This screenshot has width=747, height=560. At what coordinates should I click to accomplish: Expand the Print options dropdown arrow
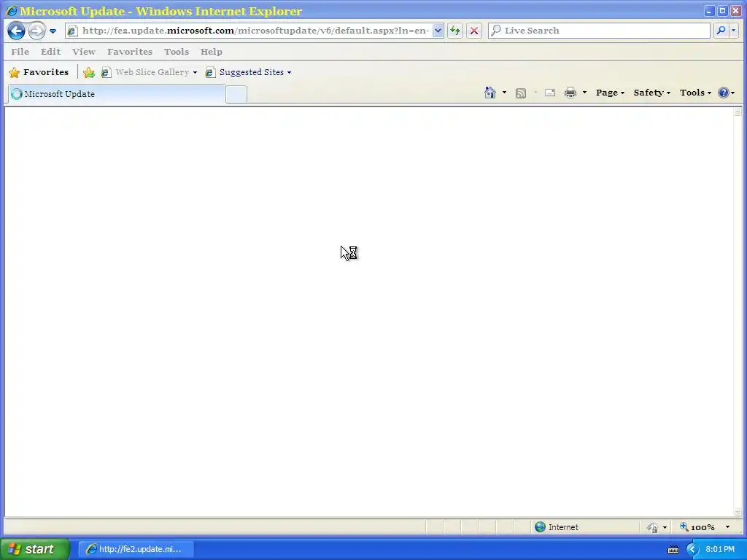(584, 93)
